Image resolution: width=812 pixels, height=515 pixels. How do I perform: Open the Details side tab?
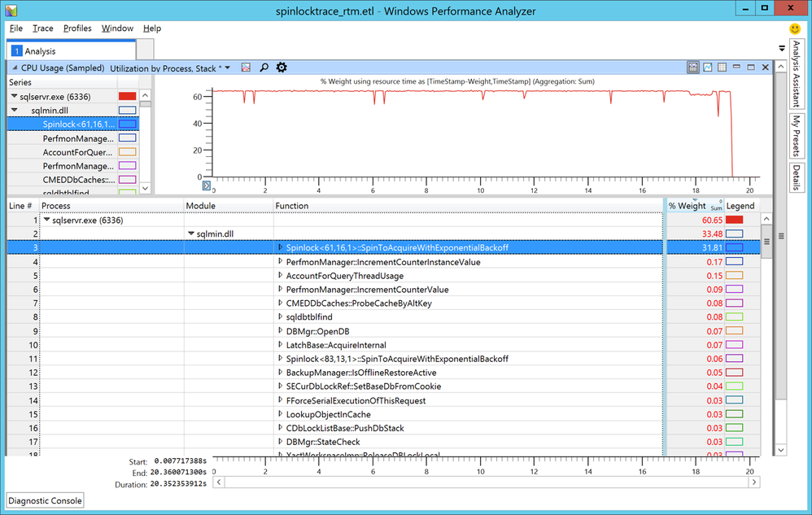point(796,177)
